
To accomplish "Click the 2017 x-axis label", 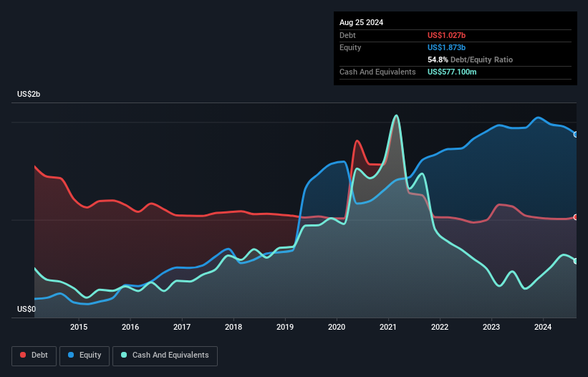I will pos(182,327).
